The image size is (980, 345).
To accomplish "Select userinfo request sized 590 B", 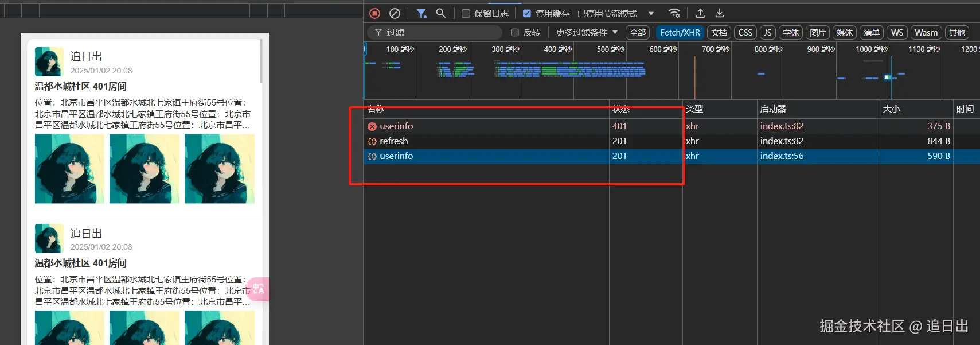I will [x=671, y=156].
